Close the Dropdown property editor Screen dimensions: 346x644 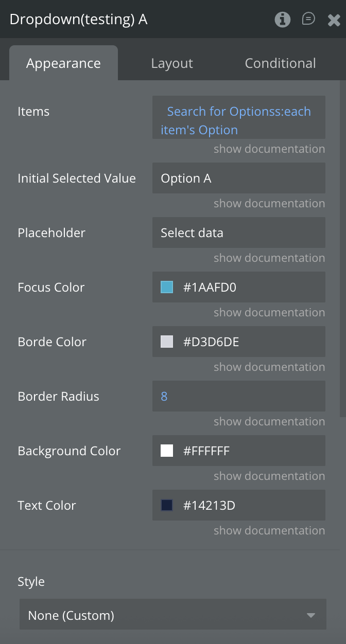pyautogui.click(x=334, y=20)
